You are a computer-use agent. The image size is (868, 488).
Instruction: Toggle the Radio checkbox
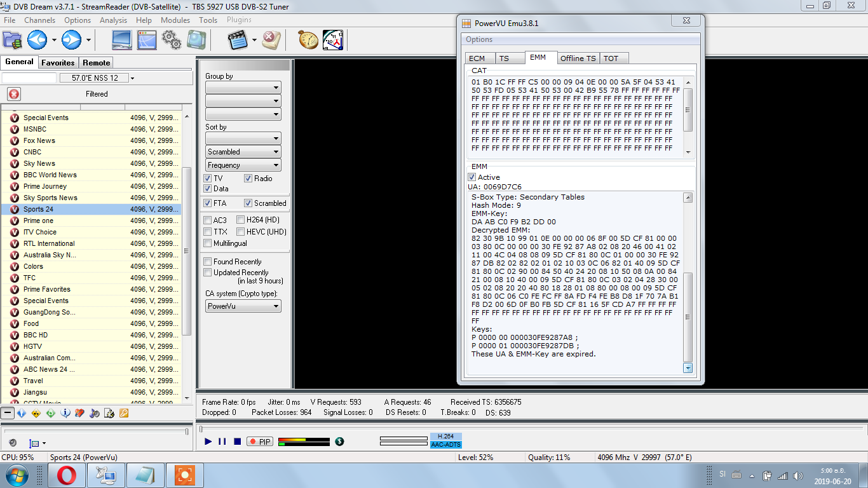[248, 179]
